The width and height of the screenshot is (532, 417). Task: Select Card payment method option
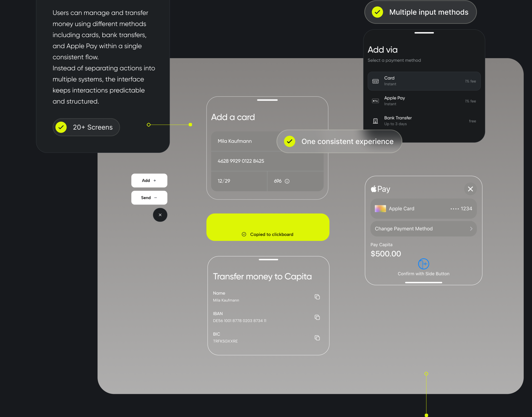424,81
